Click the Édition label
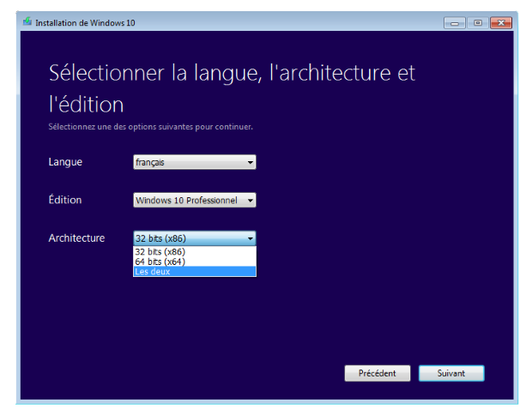 pos(65,200)
